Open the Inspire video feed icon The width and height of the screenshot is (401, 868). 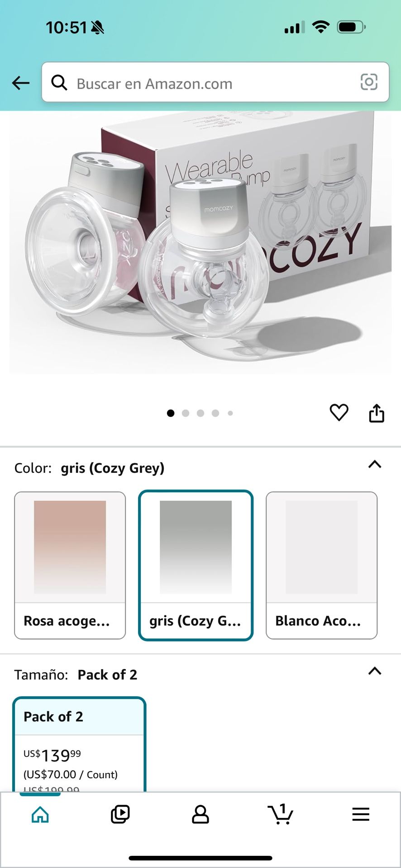click(x=120, y=815)
